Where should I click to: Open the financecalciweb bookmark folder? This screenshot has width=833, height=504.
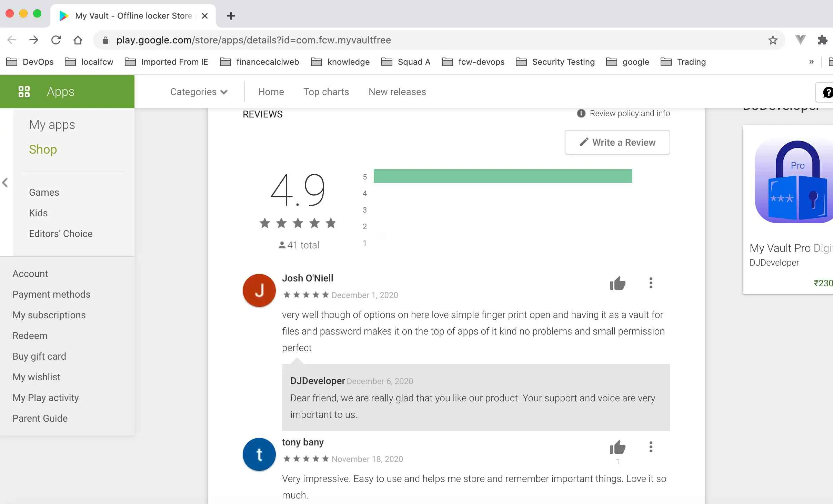tap(259, 62)
